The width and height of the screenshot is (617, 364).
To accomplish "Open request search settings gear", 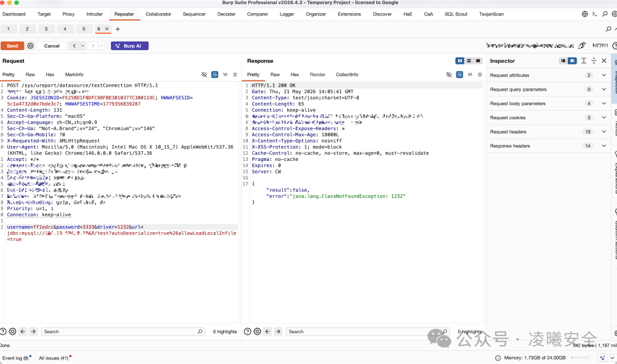I will (13, 331).
